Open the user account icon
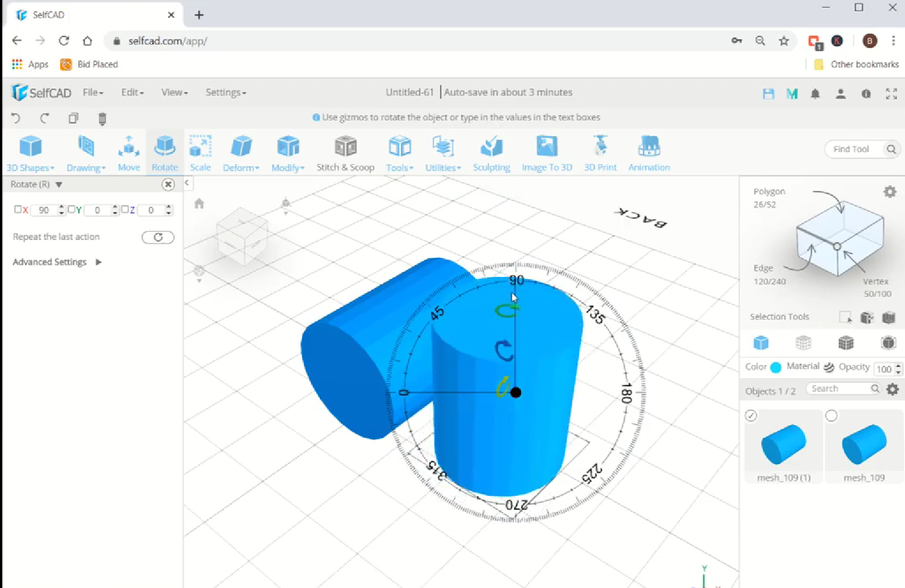 click(840, 93)
